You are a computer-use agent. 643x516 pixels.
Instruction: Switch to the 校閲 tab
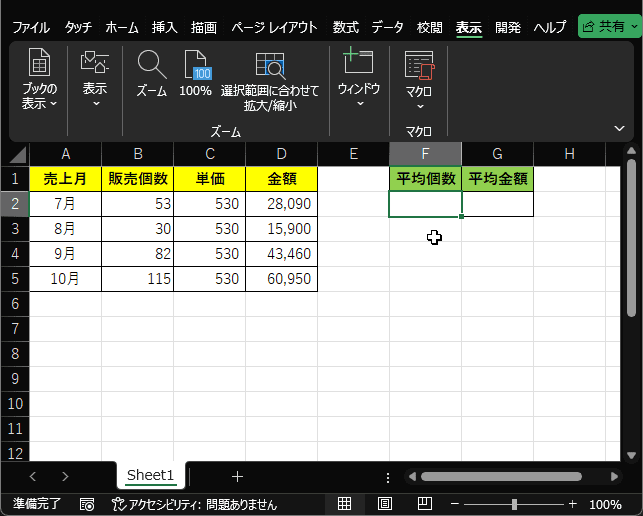tap(430, 27)
